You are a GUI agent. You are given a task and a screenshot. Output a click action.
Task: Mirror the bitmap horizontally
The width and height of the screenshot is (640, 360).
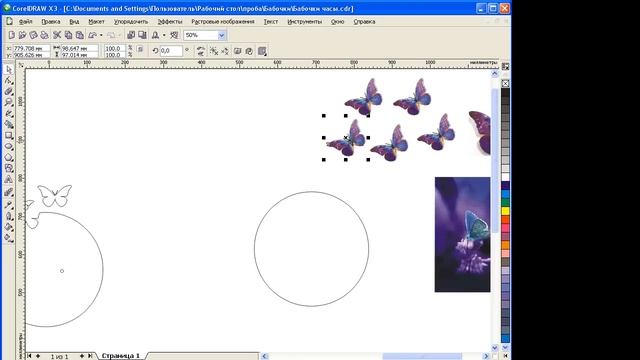(x=200, y=48)
